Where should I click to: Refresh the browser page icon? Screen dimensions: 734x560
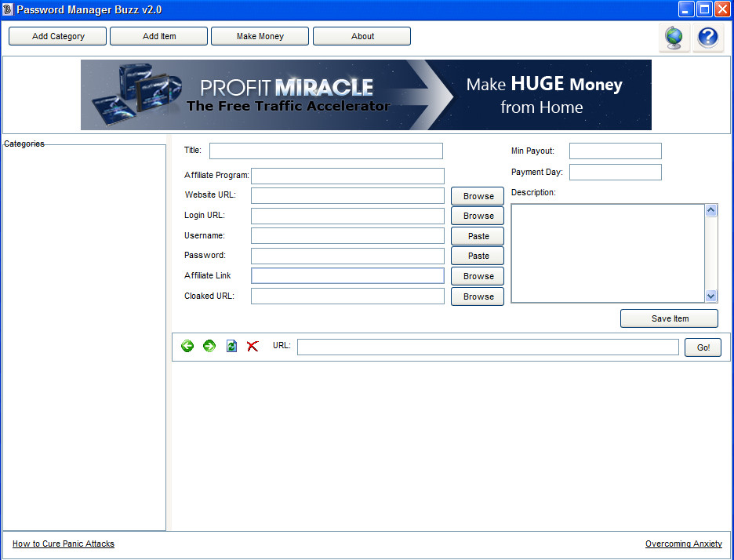[x=231, y=346]
